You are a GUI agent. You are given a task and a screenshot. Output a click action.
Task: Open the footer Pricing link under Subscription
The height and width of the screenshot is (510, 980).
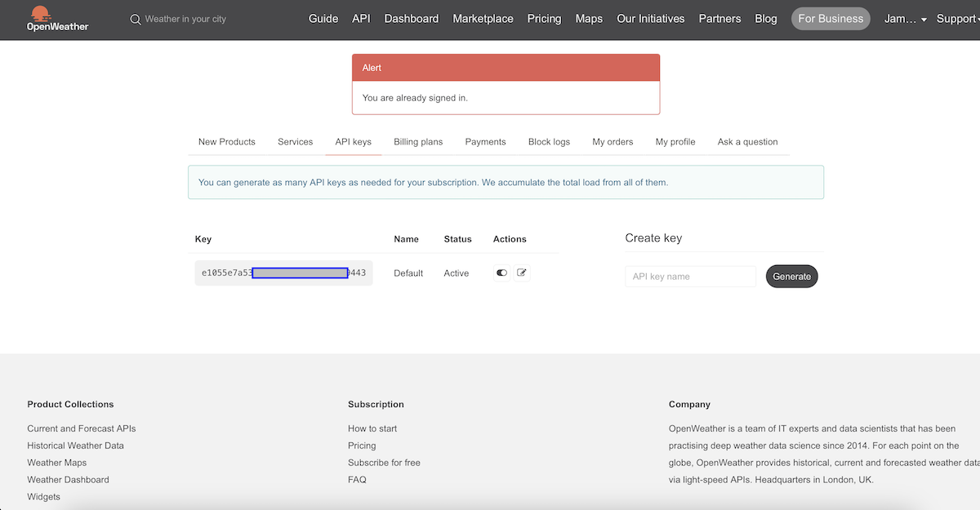point(362,446)
